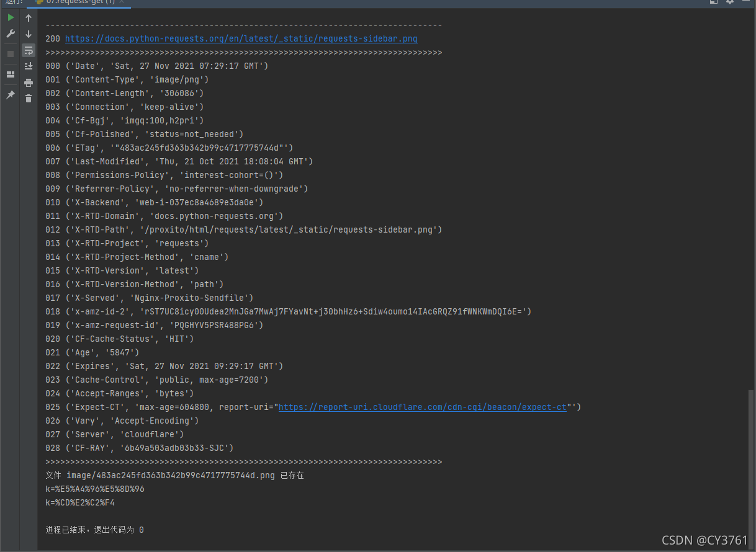The width and height of the screenshot is (756, 552).
Task: Select the 文件 image/...png 已存在 line
Action: pos(175,476)
